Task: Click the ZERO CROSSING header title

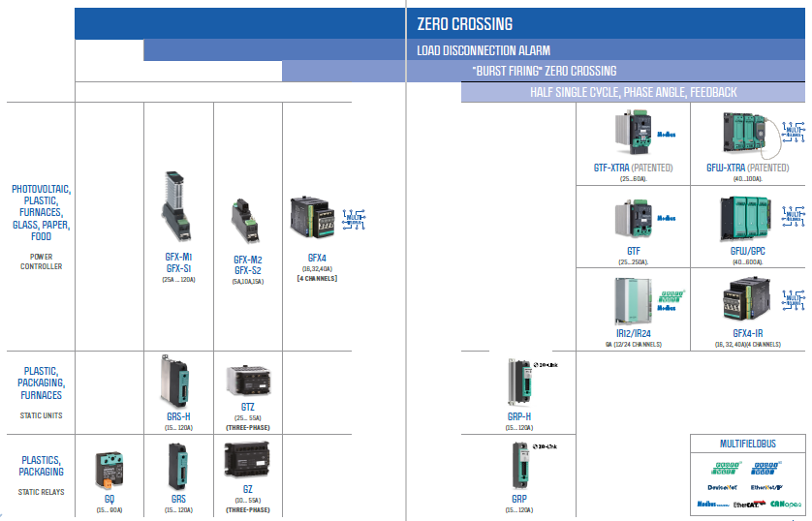Action: [464, 24]
